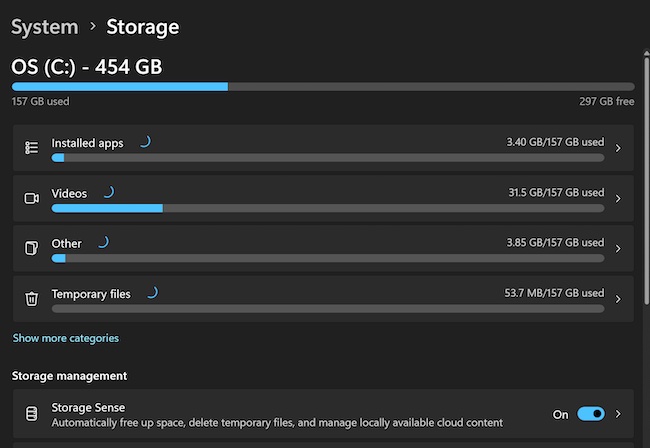
Task: Click the Videos usage progress bar
Action: click(327, 208)
